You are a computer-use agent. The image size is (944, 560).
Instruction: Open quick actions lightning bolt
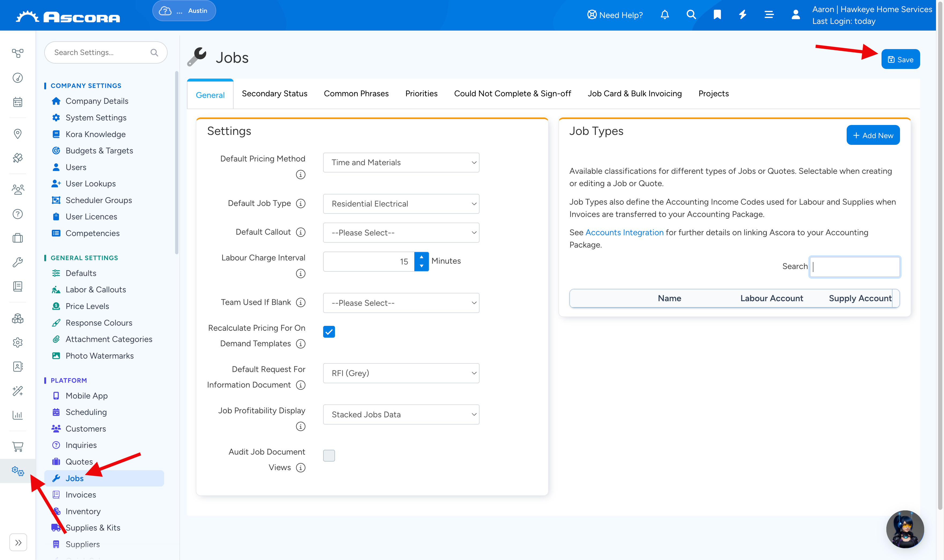[743, 15]
